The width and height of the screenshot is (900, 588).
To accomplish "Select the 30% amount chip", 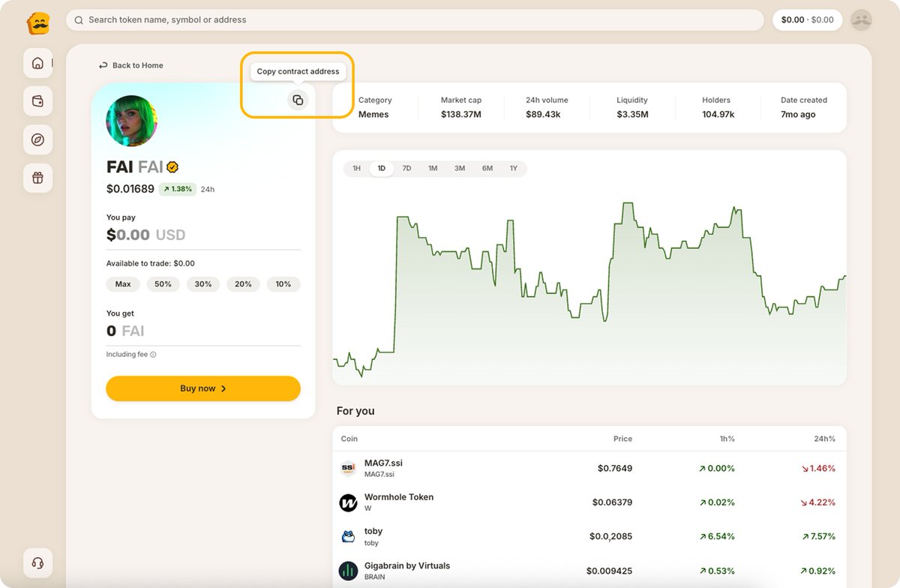I will pos(203,284).
